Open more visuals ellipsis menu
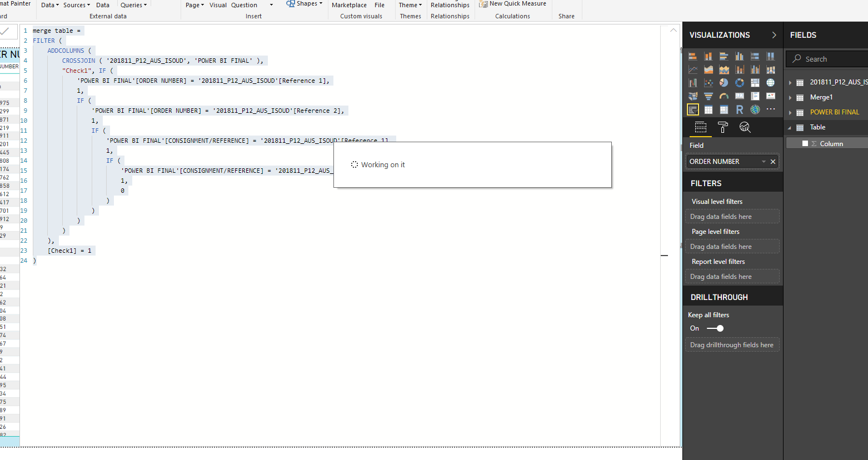Viewport: 868px width, 460px height. pyautogui.click(x=771, y=109)
